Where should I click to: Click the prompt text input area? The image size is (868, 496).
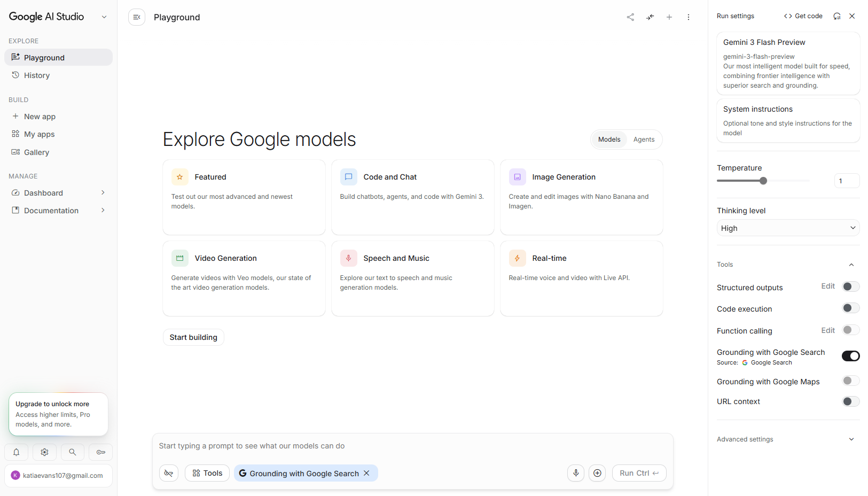tap(412, 446)
